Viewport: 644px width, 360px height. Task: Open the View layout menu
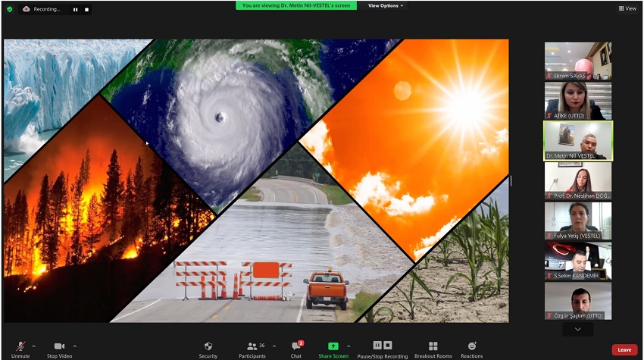tap(627, 8)
